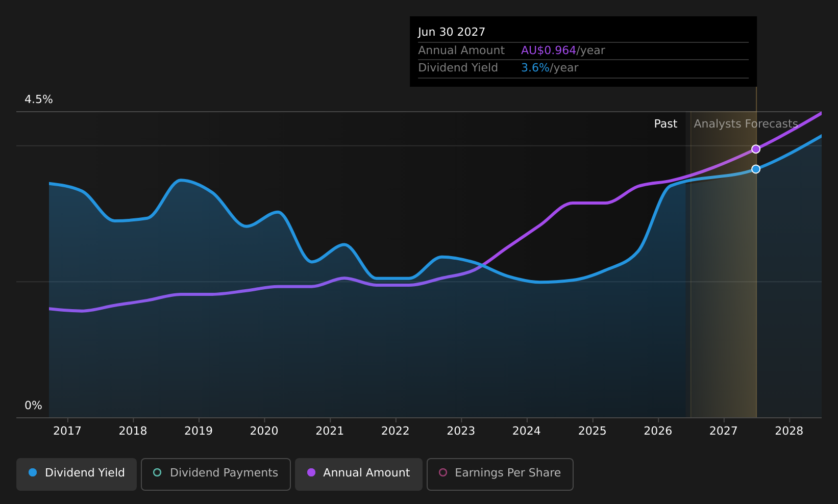Image resolution: width=838 pixels, height=504 pixels.
Task: Click the 2024 x-axis label
Action: [527, 431]
